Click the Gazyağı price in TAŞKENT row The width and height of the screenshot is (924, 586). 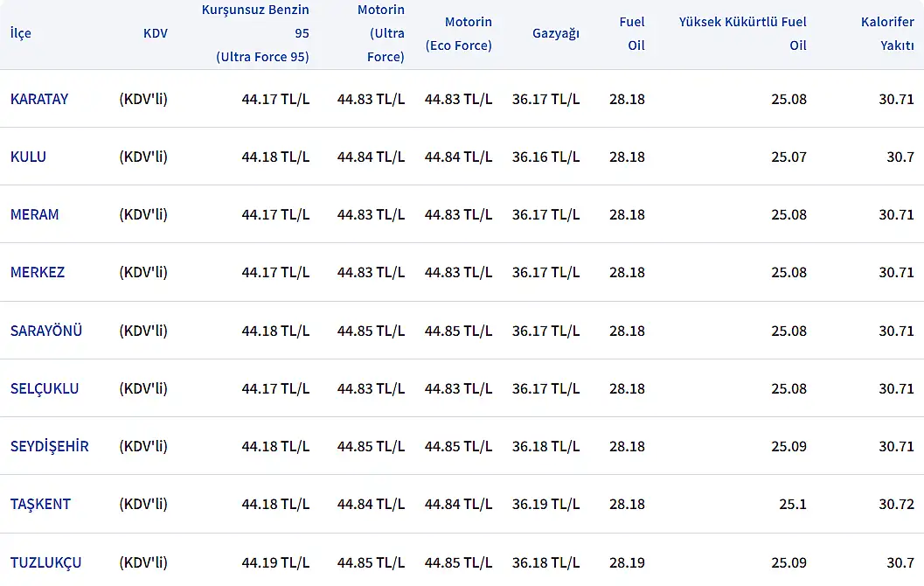pos(545,504)
